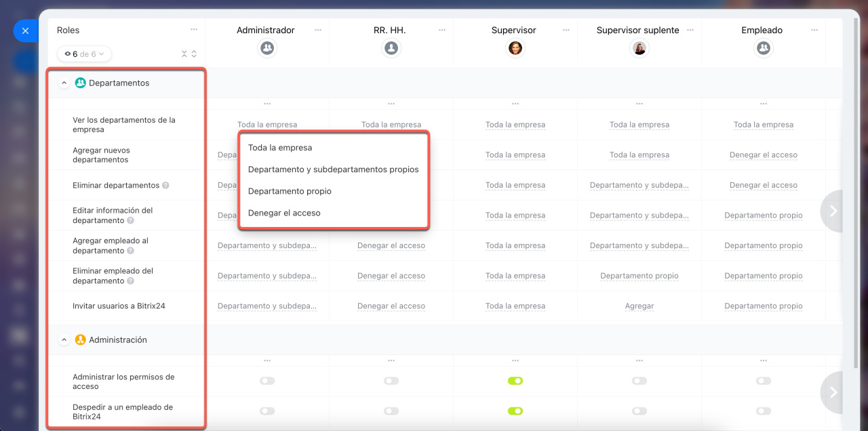868x431 pixels.
Task: Click the blue close panel button
Action: (x=25, y=31)
